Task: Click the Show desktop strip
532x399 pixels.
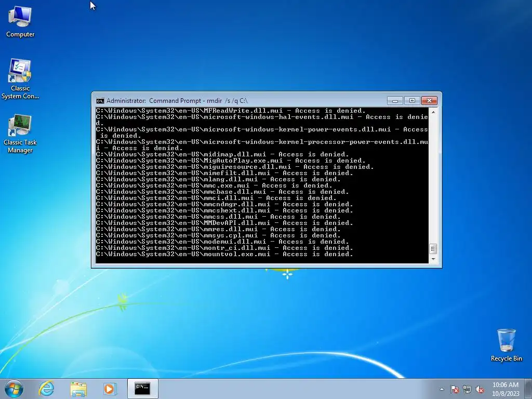Action: click(x=529, y=389)
